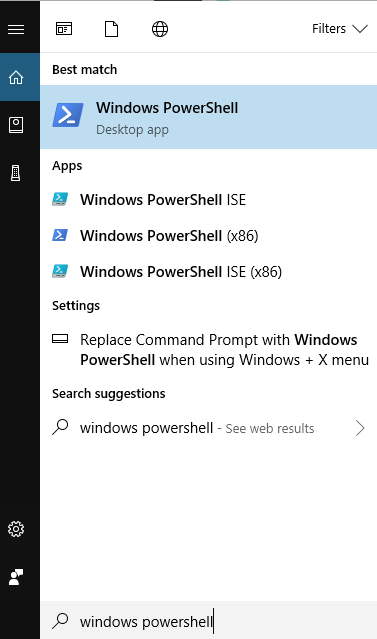Select the Home icon in sidebar
Viewport: 377px width, 639px height.
click(16, 77)
